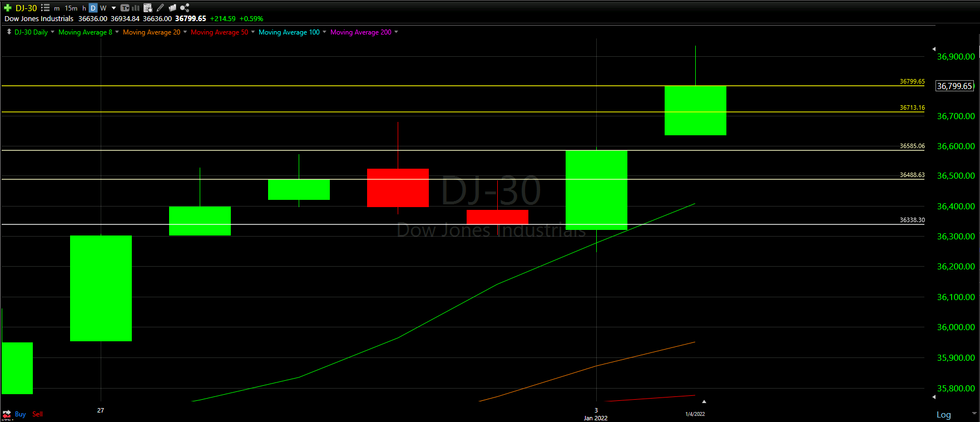
Task: Change the chart type with the bars icon
Action: 135,8
